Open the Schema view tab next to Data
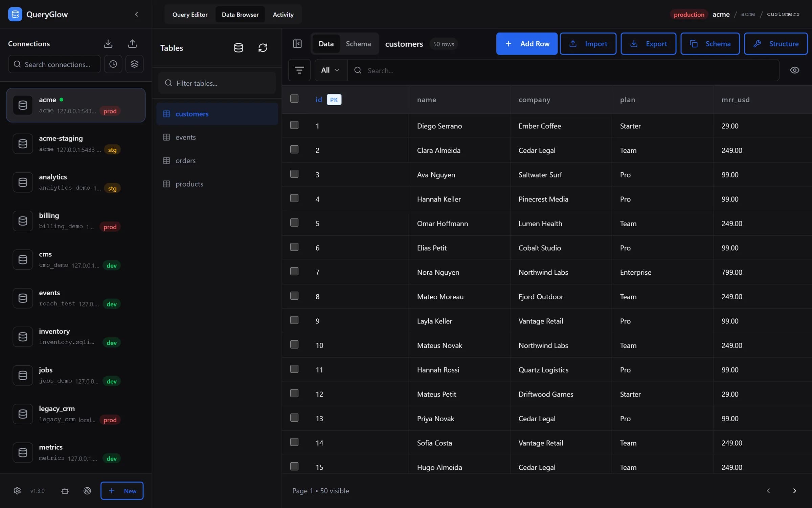The height and width of the screenshot is (508, 812). [x=358, y=44]
